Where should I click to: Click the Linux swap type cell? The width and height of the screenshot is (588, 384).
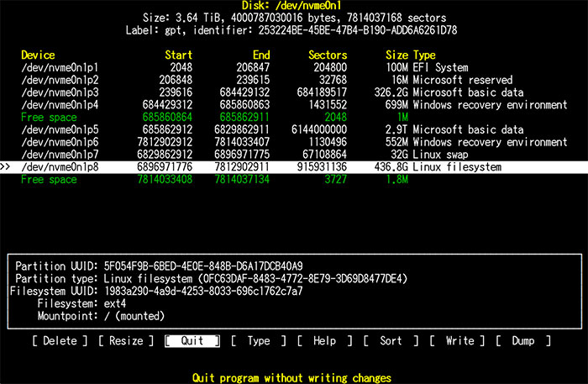441,155
